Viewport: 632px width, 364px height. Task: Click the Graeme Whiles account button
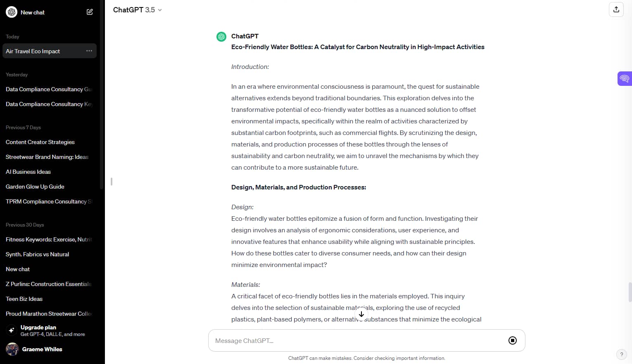pyautogui.click(x=42, y=349)
